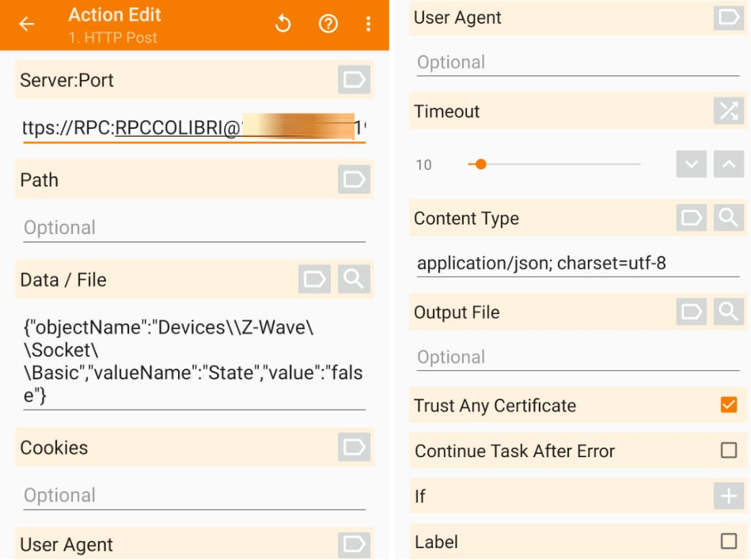Viewport: 751px width, 560px height.
Task: Click the Output File search icon
Action: [x=728, y=312]
